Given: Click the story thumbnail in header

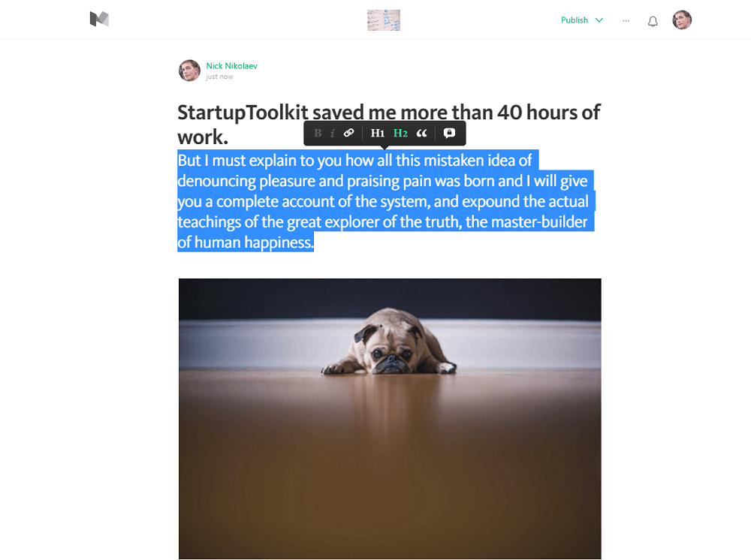Looking at the screenshot, I should pos(384,20).
